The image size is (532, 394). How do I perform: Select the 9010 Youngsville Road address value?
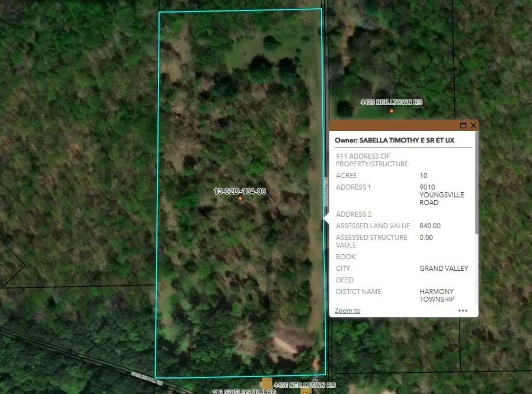[442, 195]
